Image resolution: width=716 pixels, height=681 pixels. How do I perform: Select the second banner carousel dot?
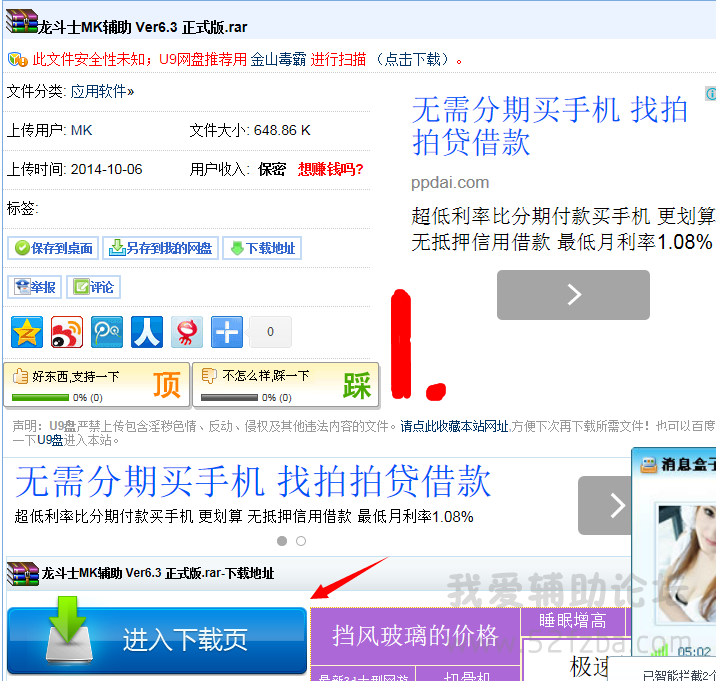pyautogui.click(x=301, y=541)
